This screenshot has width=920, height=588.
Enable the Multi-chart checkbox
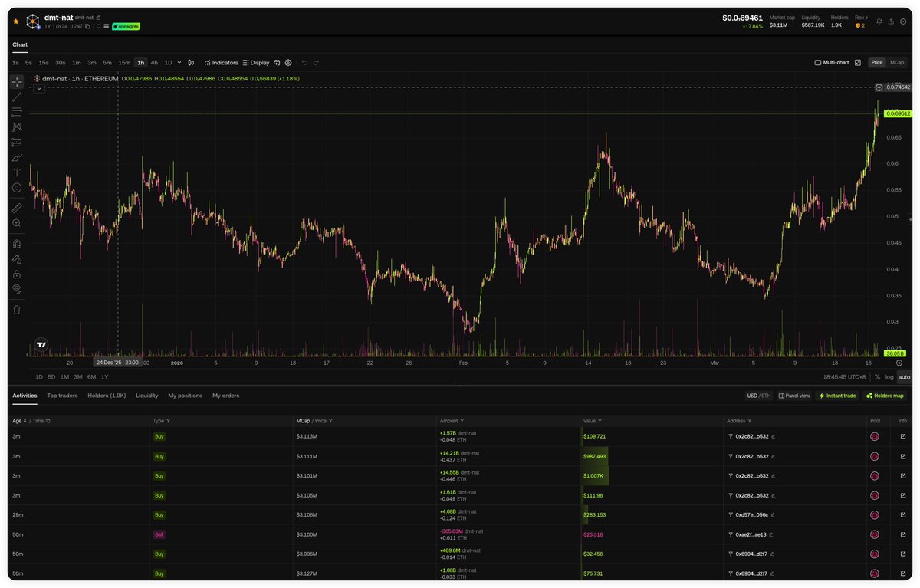(x=818, y=63)
